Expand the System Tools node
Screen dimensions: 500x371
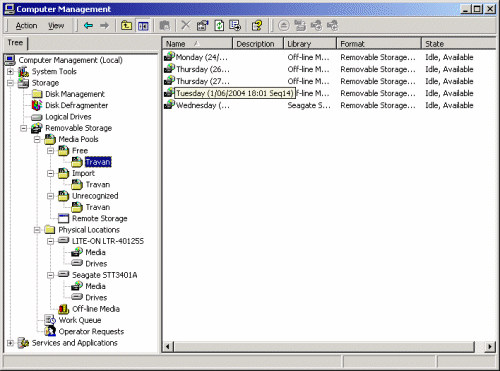click(10, 71)
